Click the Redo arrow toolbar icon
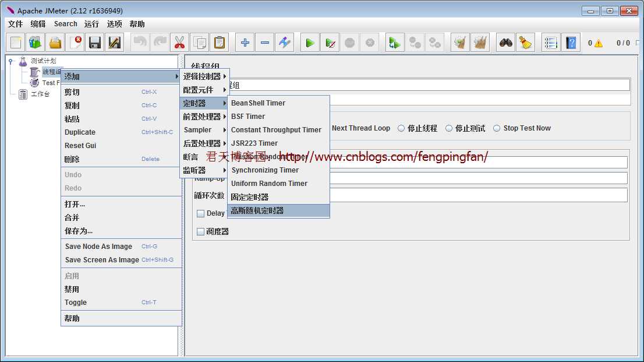This screenshot has height=362, width=644. coord(160,43)
